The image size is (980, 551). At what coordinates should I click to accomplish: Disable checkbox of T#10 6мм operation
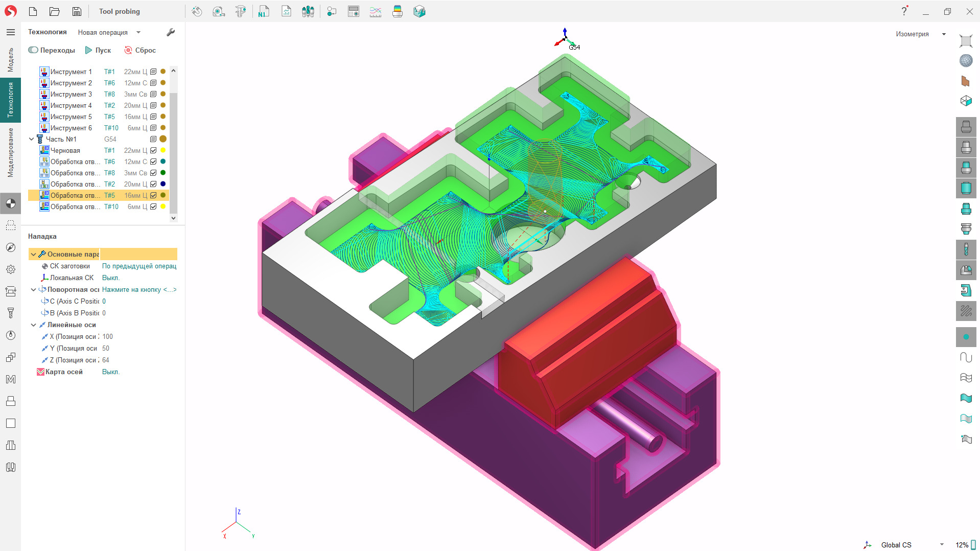pyautogui.click(x=152, y=206)
